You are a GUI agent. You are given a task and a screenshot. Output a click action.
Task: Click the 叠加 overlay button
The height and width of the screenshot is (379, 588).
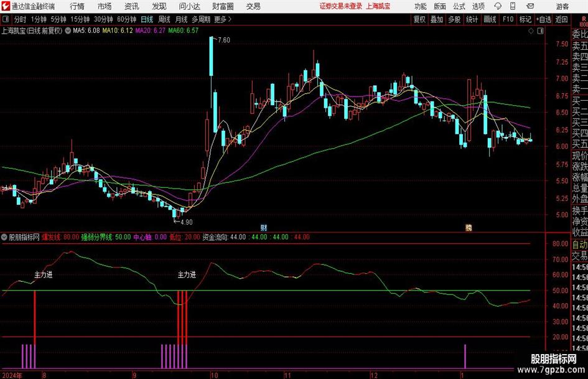437,19
